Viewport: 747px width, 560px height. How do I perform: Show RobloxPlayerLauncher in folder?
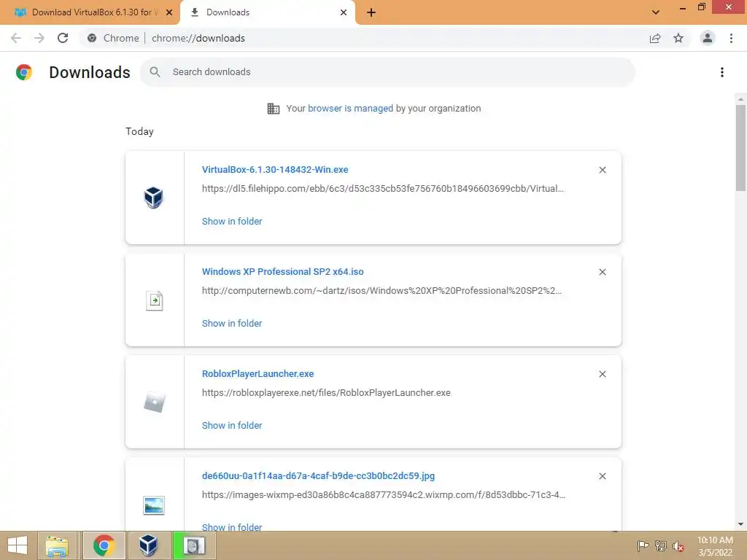coord(232,426)
